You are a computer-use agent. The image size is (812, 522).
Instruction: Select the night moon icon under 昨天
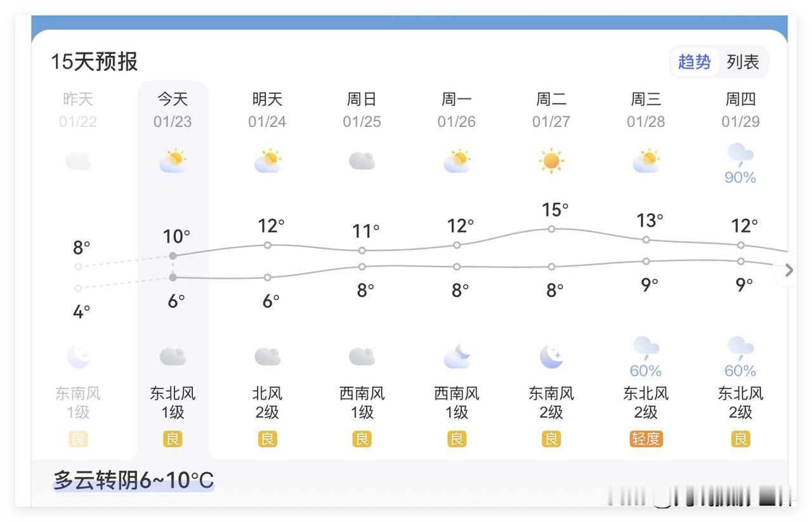click(x=77, y=356)
